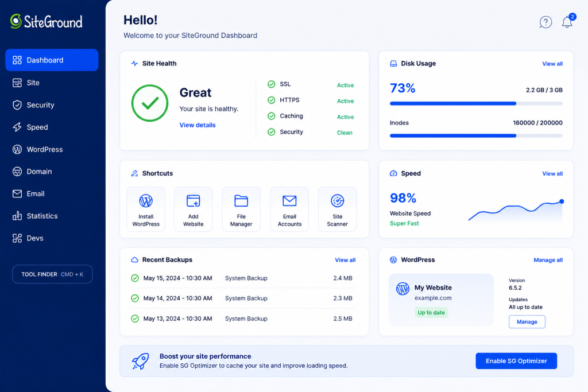
Task: Click the Caching green check icon
Action: click(x=271, y=116)
